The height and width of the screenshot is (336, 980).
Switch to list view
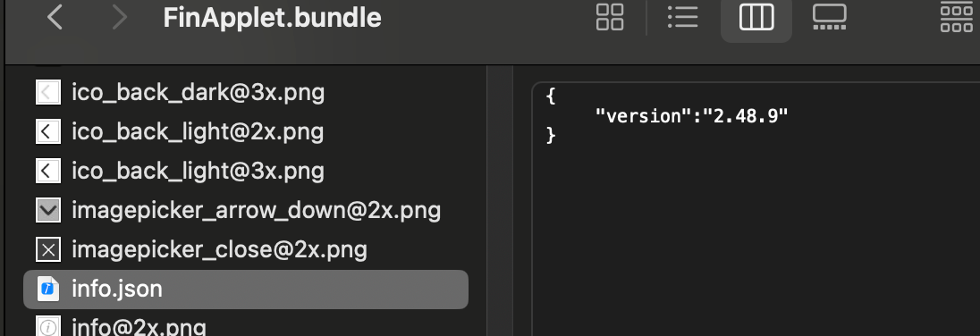682,17
